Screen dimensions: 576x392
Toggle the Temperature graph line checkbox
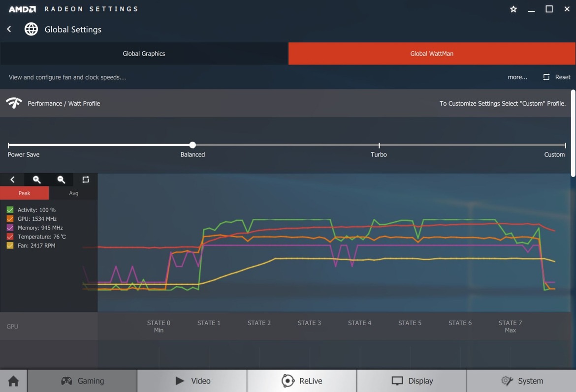click(x=10, y=237)
